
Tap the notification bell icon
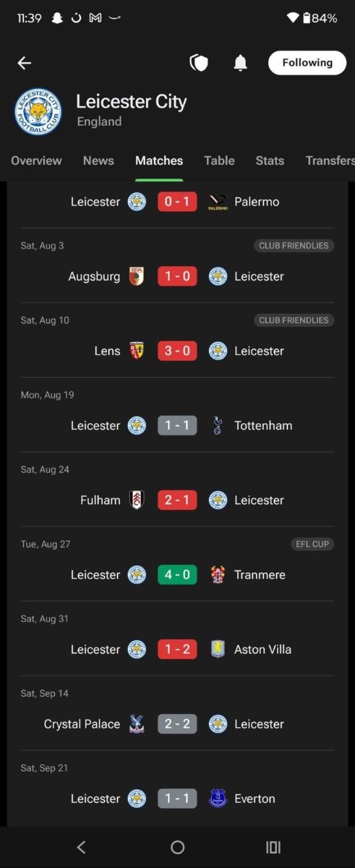tap(241, 63)
